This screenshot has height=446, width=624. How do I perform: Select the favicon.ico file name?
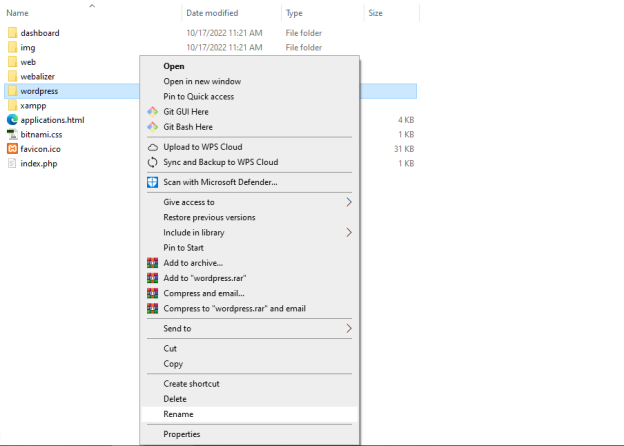[41, 149]
